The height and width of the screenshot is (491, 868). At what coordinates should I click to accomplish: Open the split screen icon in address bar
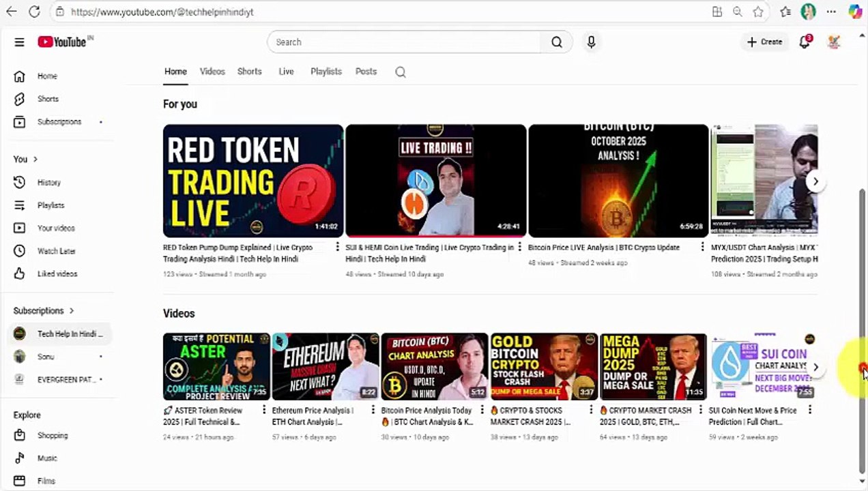pyautogui.click(x=717, y=12)
